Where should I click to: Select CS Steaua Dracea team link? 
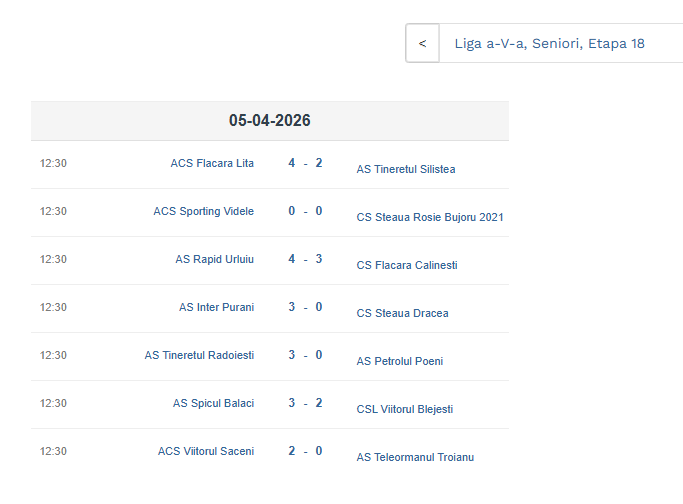[402, 313]
